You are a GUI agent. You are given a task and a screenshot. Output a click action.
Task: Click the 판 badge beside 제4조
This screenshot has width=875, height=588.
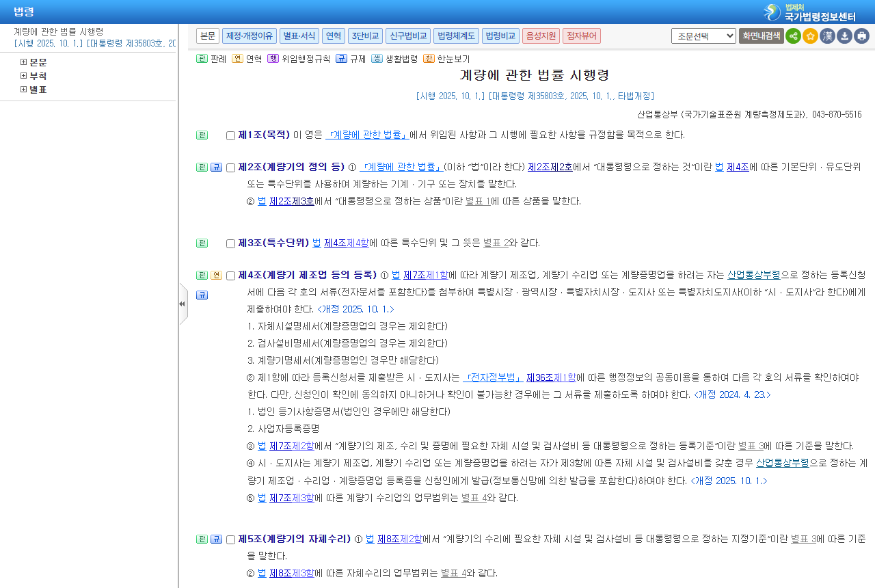202,275
